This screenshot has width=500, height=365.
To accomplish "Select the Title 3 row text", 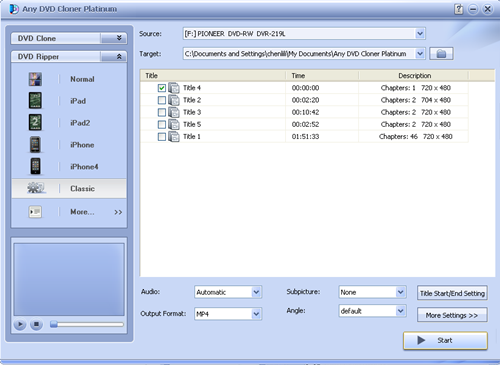I will (192, 112).
